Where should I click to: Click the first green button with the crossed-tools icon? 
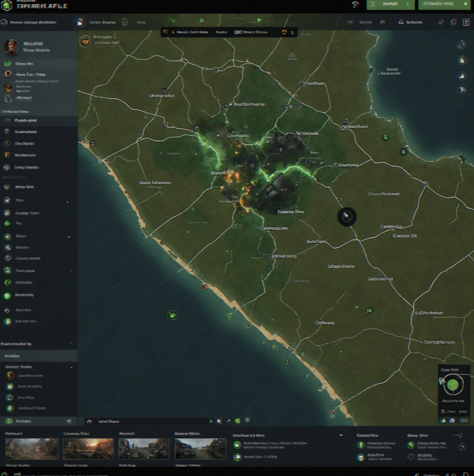(x=390, y=4)
